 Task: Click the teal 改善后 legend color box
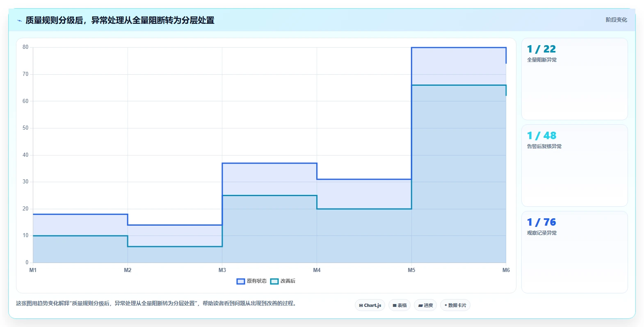tap(274, 281)
